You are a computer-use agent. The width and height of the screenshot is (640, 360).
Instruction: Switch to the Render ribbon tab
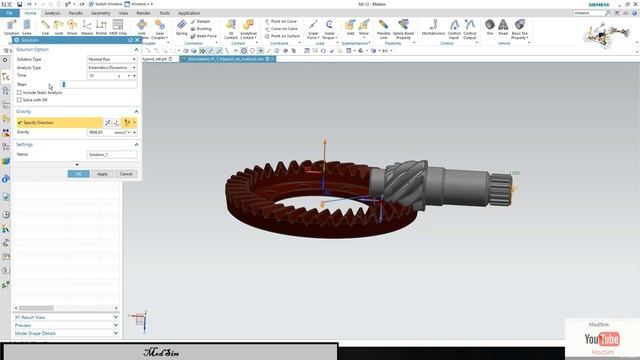click(x=143, y=13)
